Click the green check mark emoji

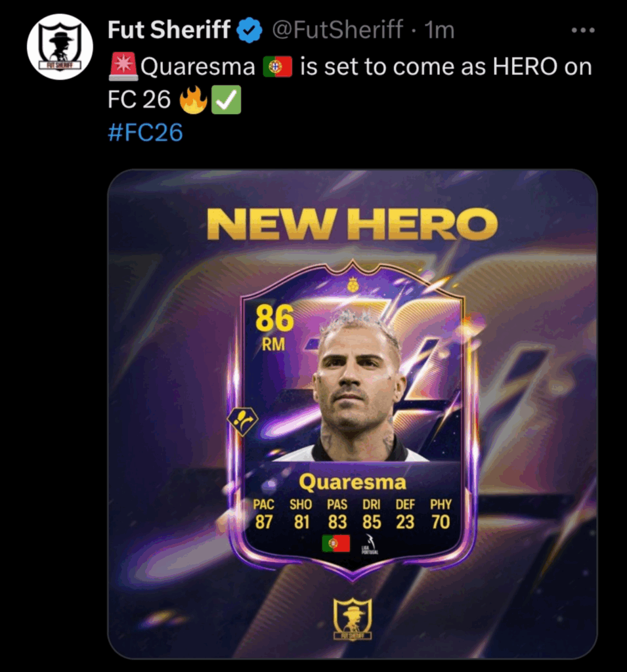[226, 100]
